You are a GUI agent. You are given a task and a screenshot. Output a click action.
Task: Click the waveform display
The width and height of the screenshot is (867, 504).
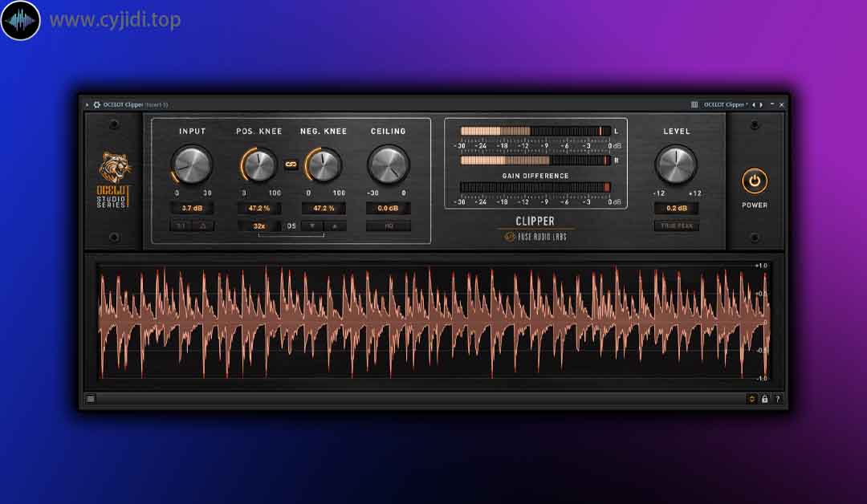coord(434,322)
